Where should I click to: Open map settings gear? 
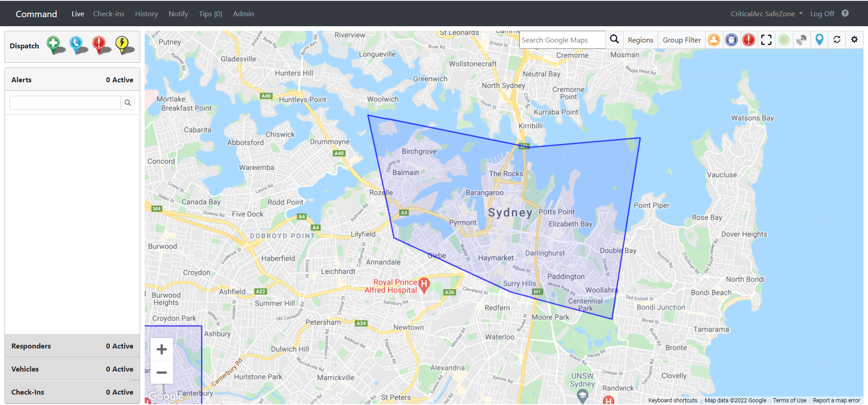[x=854, y=40]
